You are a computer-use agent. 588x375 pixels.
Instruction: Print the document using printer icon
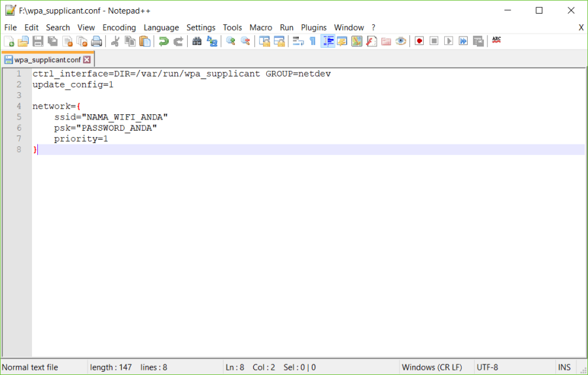tap(97, 41)
